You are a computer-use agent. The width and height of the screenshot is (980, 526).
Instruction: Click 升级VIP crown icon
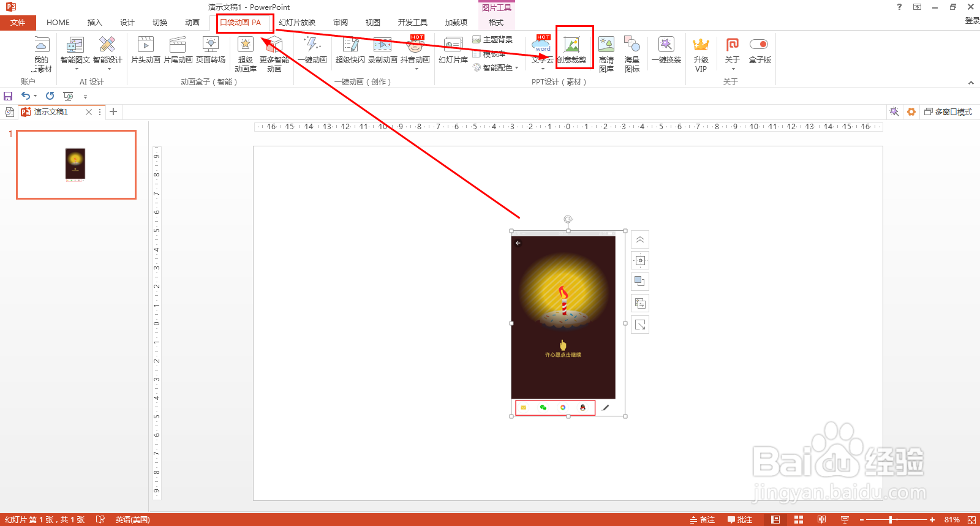701,44
